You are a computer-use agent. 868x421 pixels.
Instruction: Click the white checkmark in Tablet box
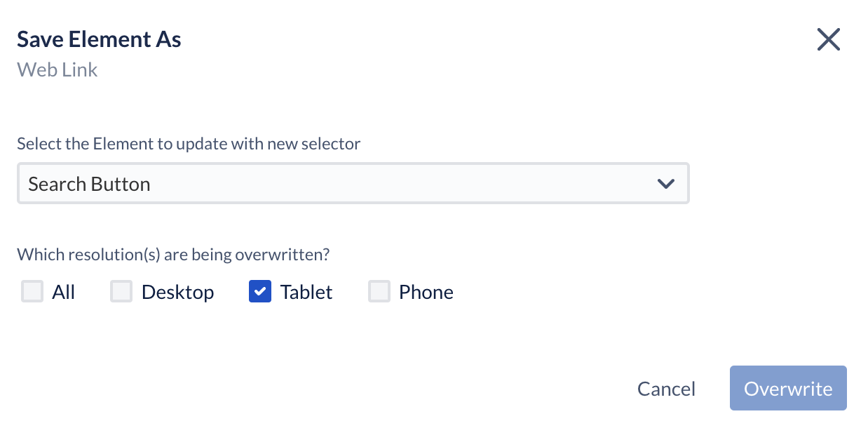point(260,291)
